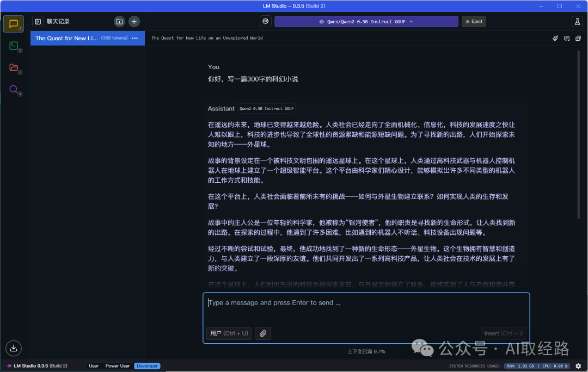Viewport: 588px width, 372px height.
Task: Open the three-dot menu for the selected chat
Action: tap(135, 38)
